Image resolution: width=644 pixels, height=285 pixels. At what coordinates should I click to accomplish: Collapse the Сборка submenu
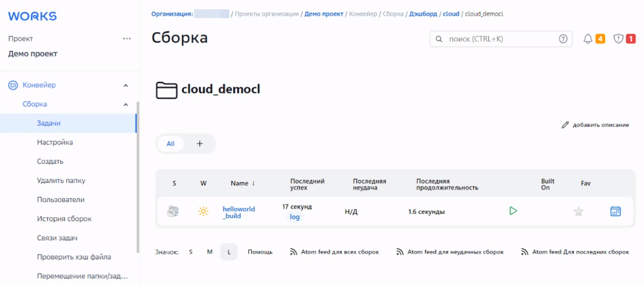pyautogui.click(x=126, y=105)
